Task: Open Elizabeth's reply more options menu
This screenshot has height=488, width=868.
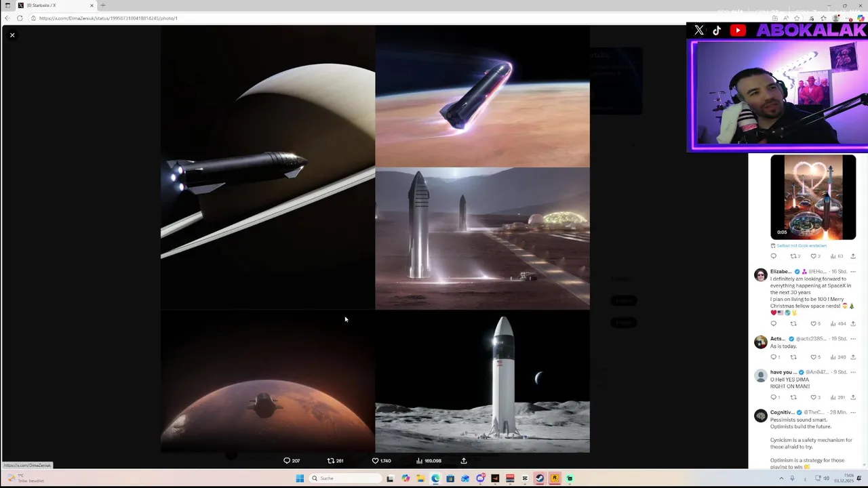Action: (853, 272)
